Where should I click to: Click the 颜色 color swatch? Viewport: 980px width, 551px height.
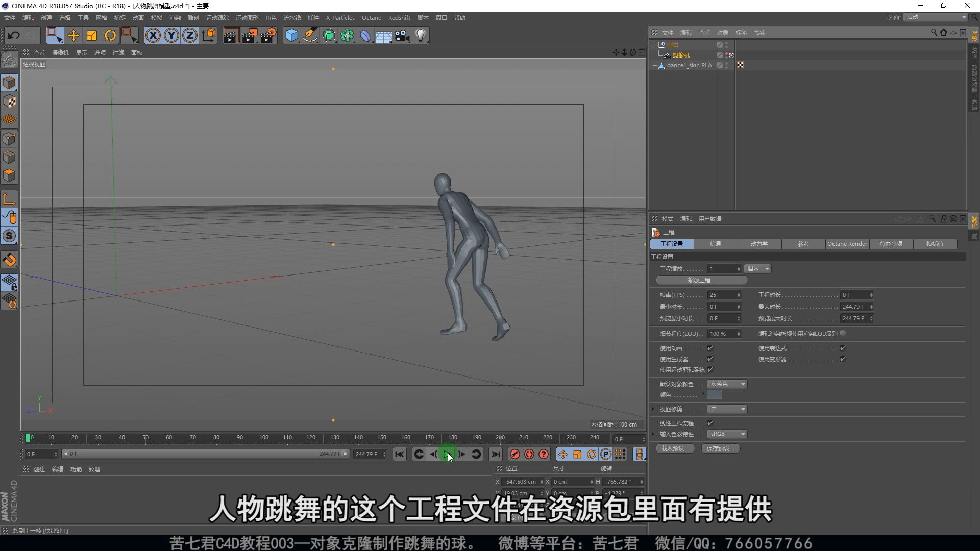pyautogui.click(x=715, y=395)
